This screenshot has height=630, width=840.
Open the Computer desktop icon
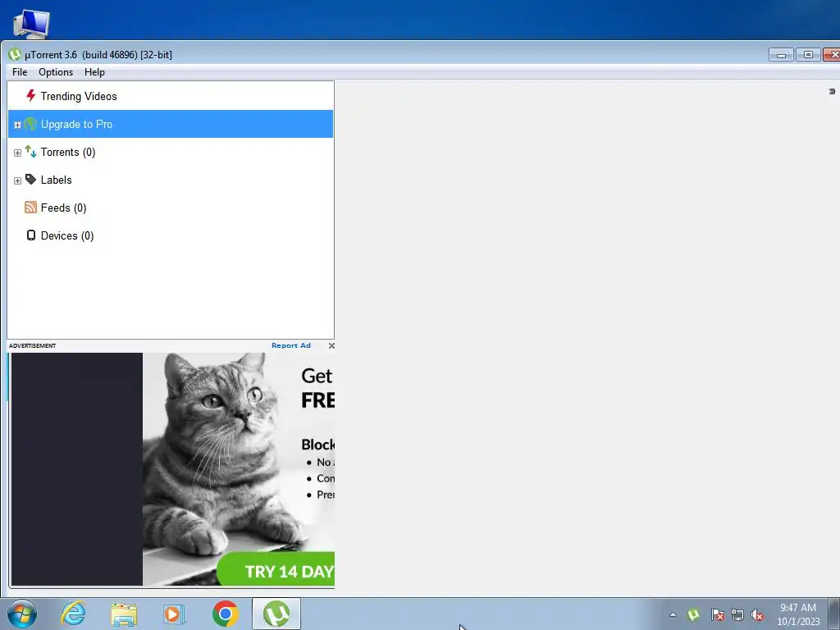pyautogui.click(x=31, y=24)
